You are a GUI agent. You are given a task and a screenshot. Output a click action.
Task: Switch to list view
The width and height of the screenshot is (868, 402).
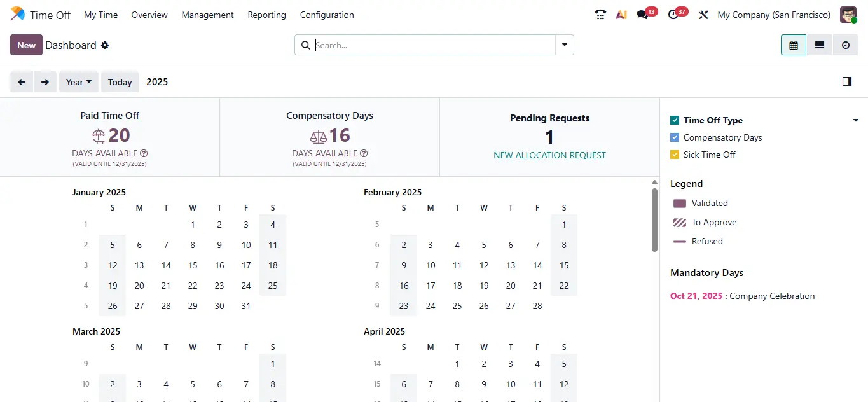click(x=820, y=45)
